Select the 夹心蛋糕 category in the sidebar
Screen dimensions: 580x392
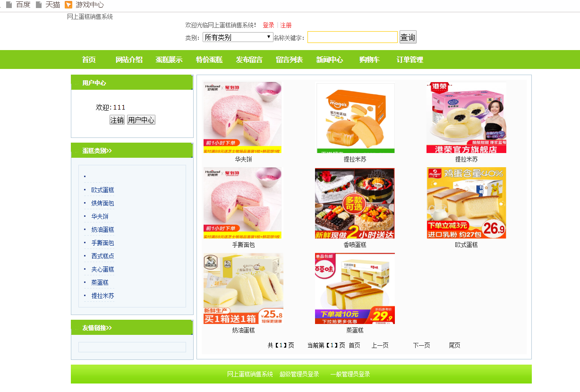(102, 269)
